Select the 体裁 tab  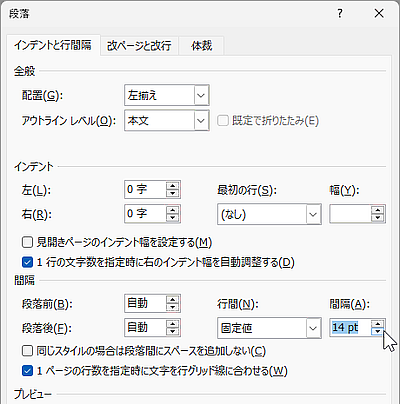coord(201,46)
